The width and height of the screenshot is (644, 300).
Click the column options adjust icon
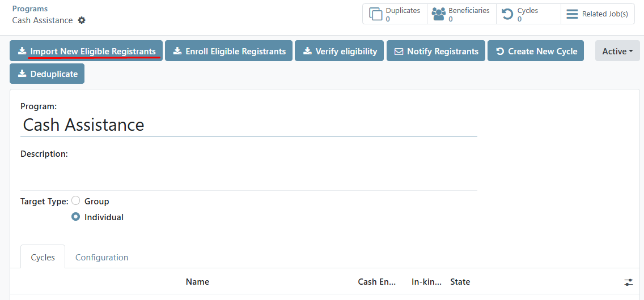(x=629, y=282)
